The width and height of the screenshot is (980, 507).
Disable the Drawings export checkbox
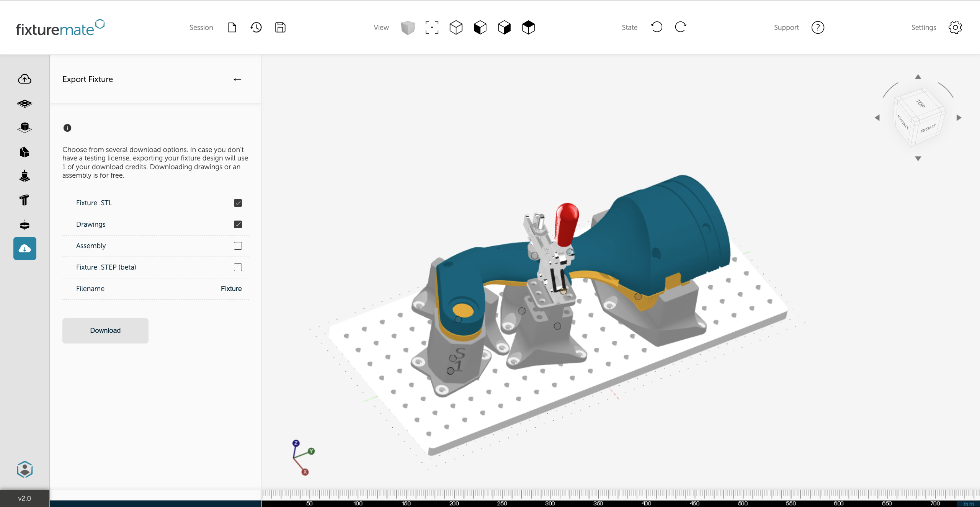238,224
